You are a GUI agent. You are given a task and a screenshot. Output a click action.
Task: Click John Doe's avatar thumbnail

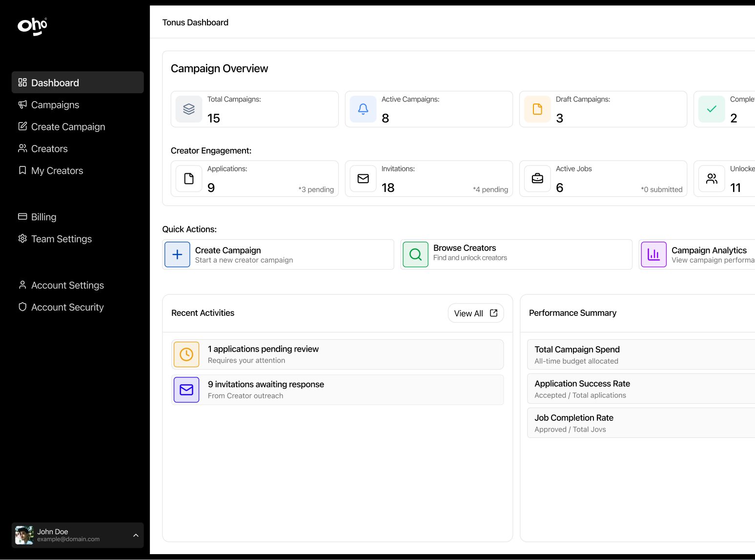(x=24, y=535)
